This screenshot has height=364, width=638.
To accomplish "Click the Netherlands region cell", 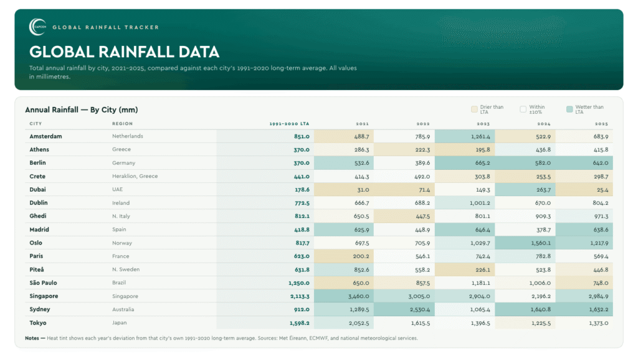I will pos(128,136).
